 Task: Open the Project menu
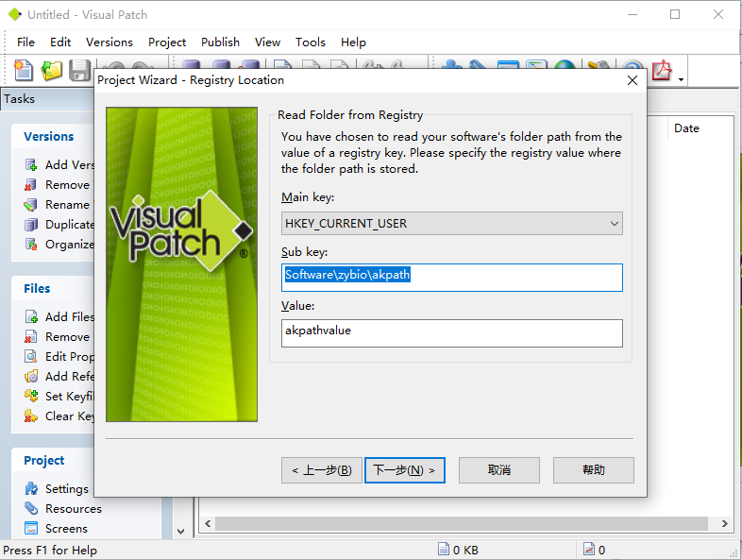pyautogui.click(x=167, y=42)
